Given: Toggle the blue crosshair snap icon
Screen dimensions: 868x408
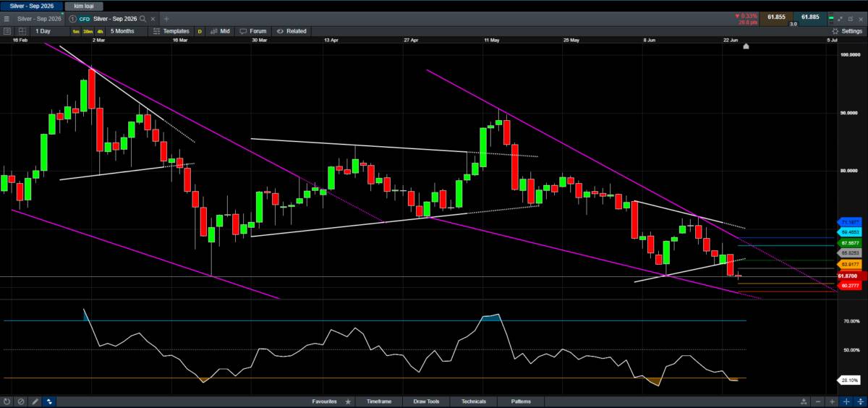Looking at the screenshot, I should [48, 401].
